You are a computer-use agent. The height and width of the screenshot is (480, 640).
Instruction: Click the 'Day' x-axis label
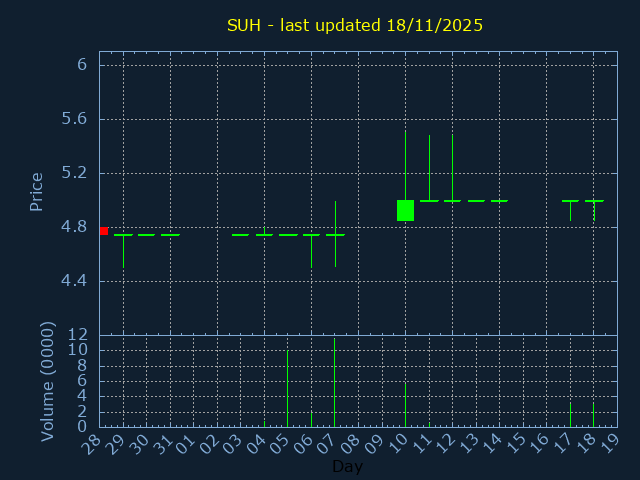pyautogui.click(x=347, y=466)
